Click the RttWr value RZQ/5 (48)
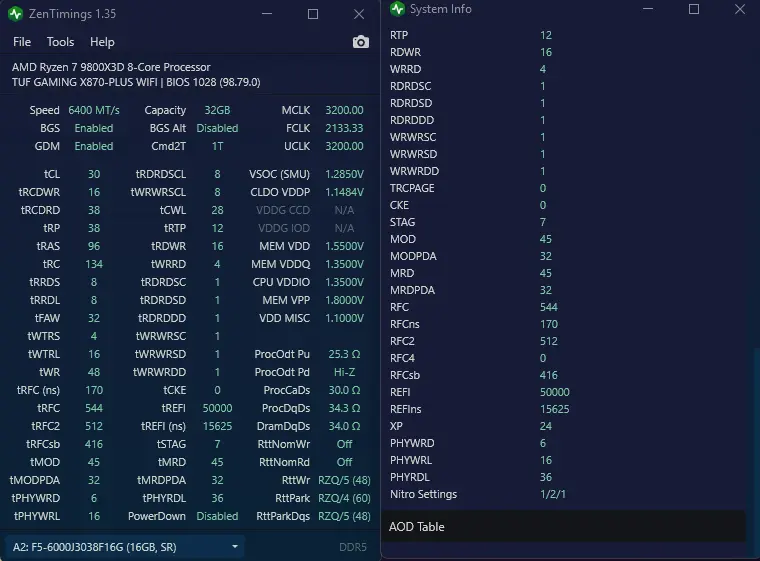Image resolution: width=760 pixels, height=561 pixels. pyautogui.click(x=344, y=480)
